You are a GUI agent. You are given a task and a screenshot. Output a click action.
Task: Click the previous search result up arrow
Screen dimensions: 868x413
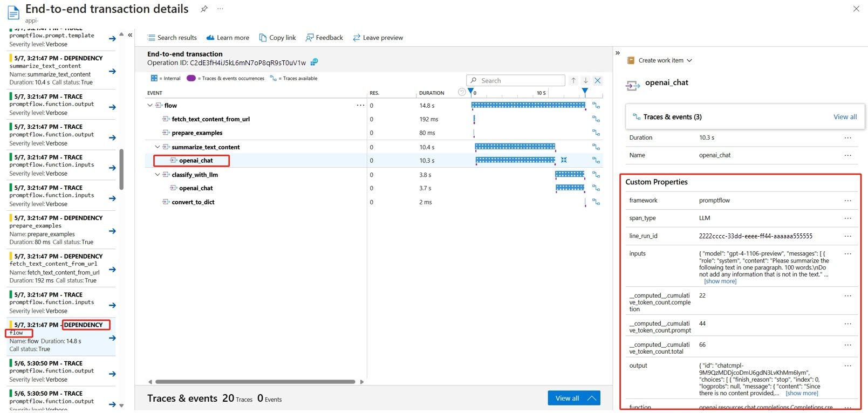pos(573,80)
